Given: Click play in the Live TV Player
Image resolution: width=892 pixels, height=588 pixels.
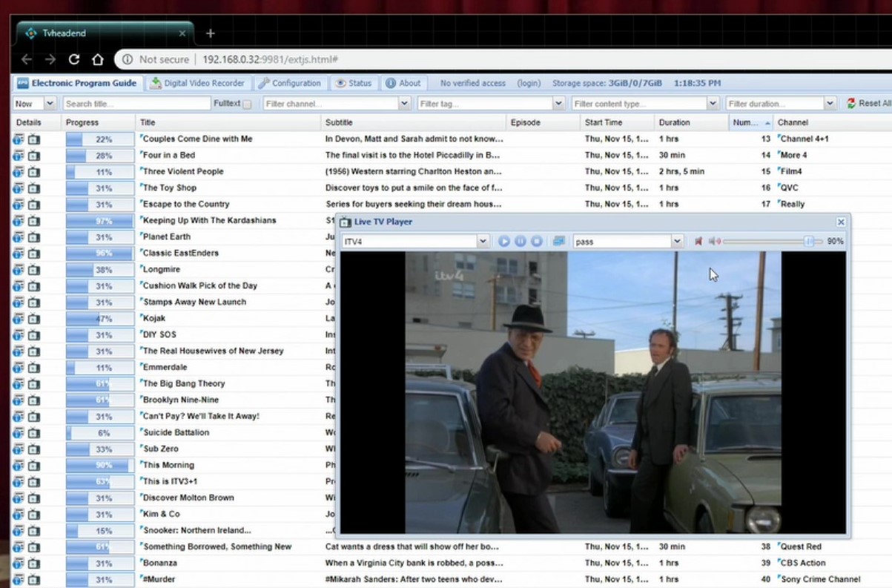Looking at the screenshot, I should coord(504,242).
